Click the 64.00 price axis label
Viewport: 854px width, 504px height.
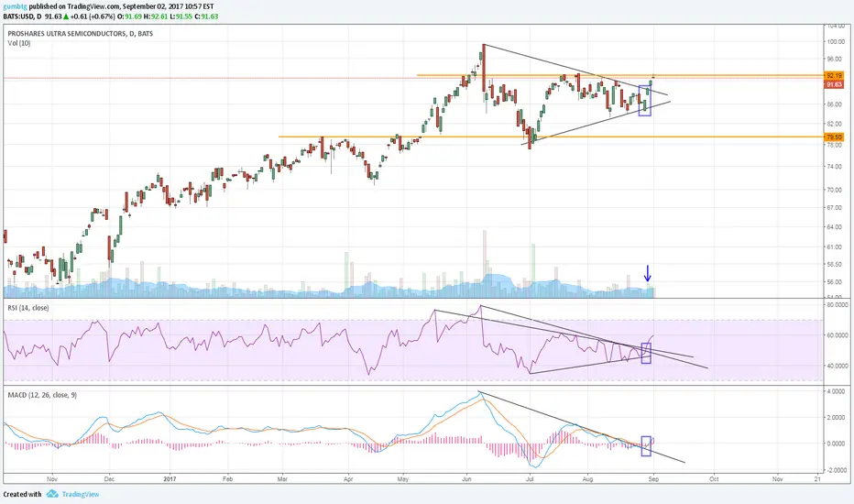point(835,227)
